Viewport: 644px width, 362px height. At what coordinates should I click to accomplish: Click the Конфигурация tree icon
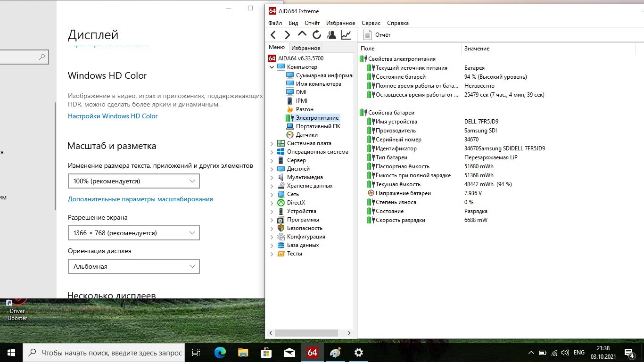point(281,237)
